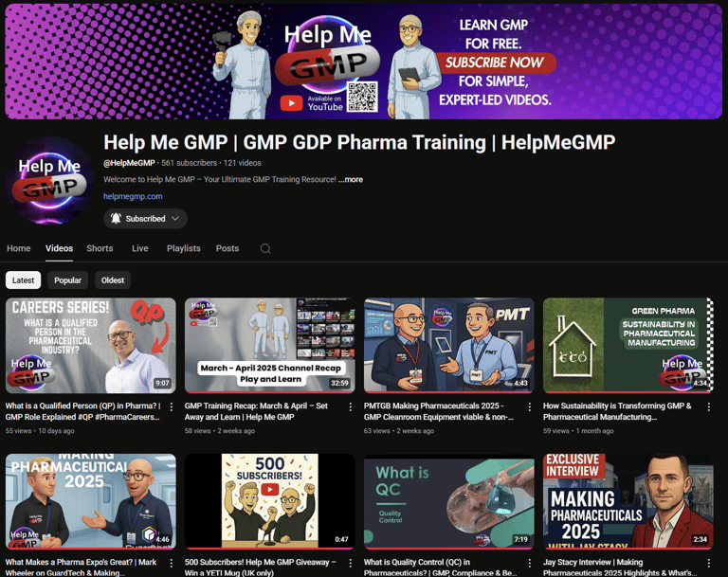Open the Help Me GMP channel avatar
Viewport: 728px width, 577px height.
click(49, 181)
